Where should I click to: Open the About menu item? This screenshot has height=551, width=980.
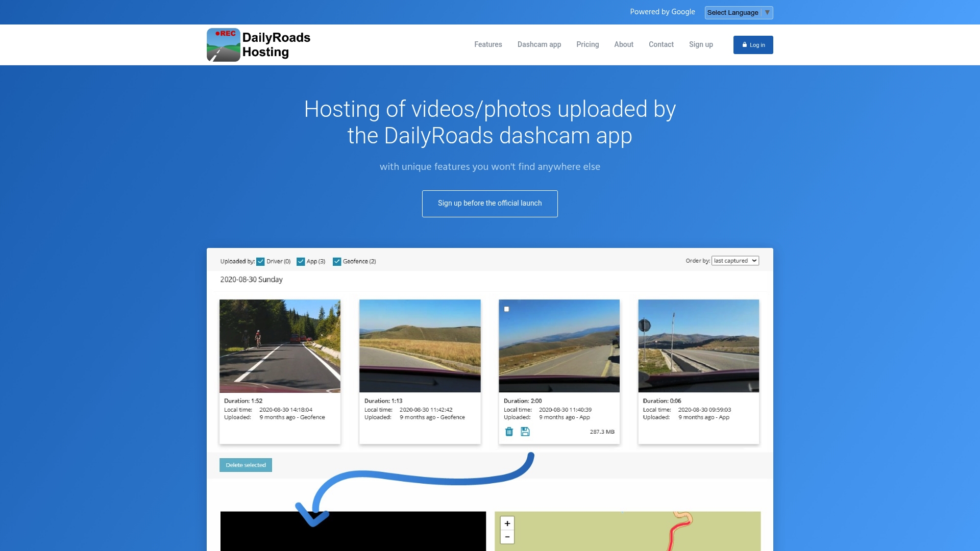tap(624, 44)
